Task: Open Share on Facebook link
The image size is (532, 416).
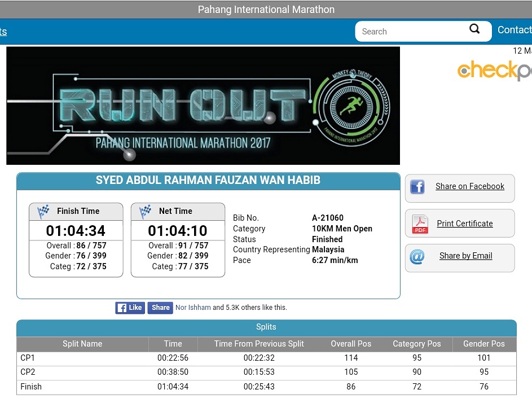Action: coord(469,186)
